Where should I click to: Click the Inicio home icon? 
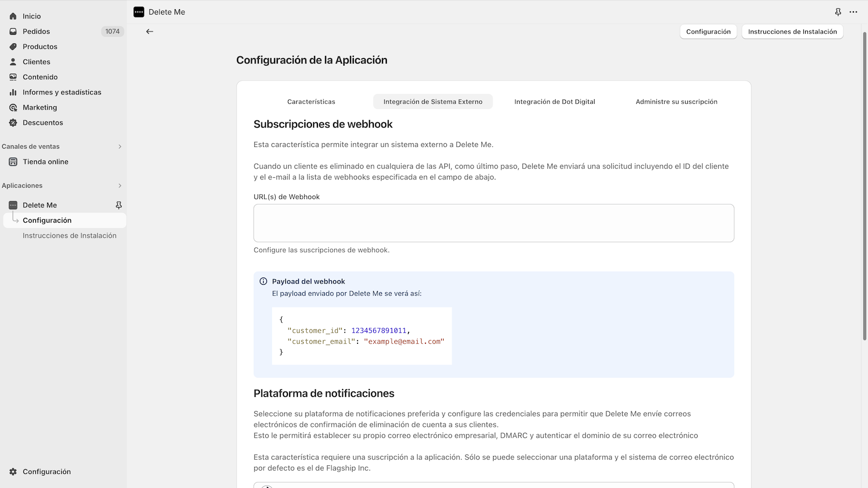point(13,16)
